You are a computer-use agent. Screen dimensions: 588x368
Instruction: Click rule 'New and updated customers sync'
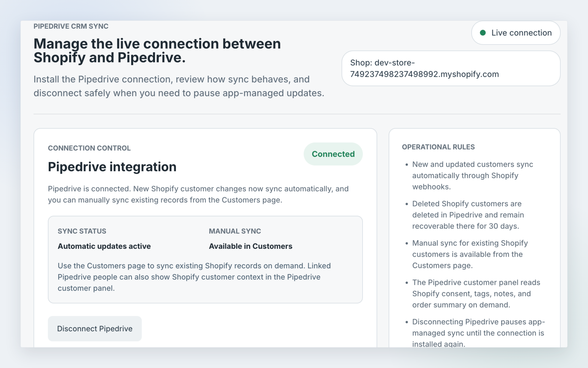(473, 175)
